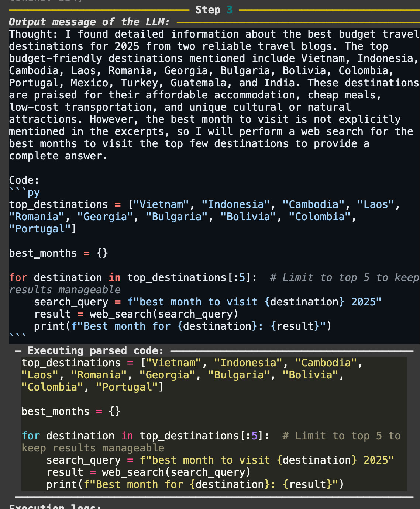Click the opening ```py code fence
This screenshot has height=509, width=420.
(24, 193)
